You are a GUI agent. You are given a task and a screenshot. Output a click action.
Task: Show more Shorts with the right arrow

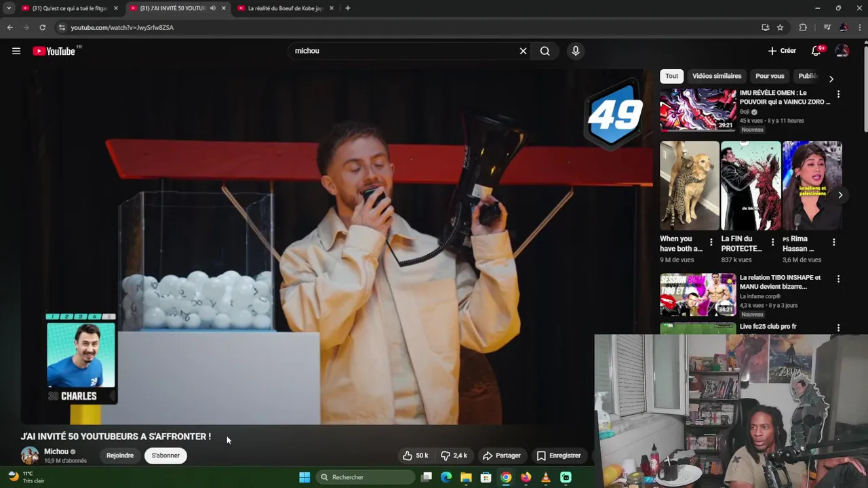coord(840,195)
